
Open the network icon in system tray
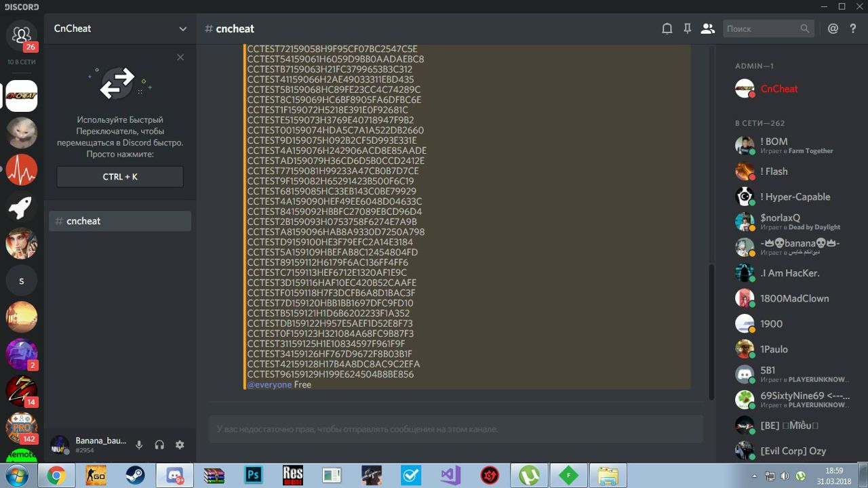pyautogui.click(x=770, y=476)
